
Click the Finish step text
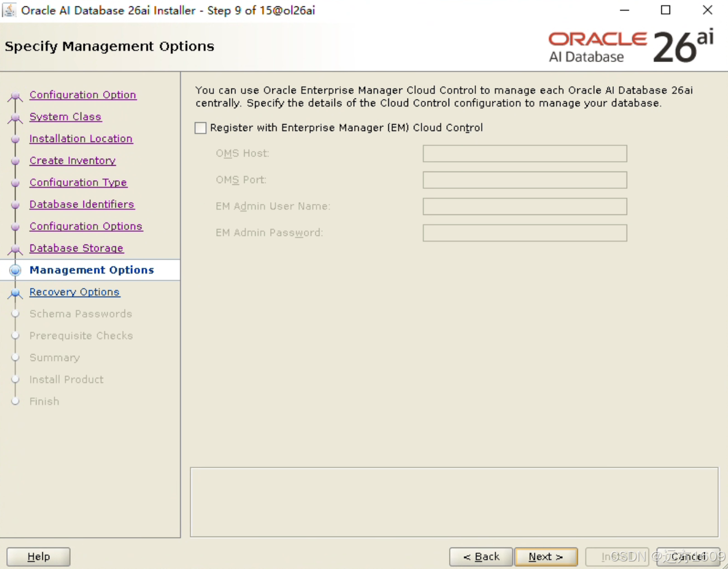(x=44, y=402)
